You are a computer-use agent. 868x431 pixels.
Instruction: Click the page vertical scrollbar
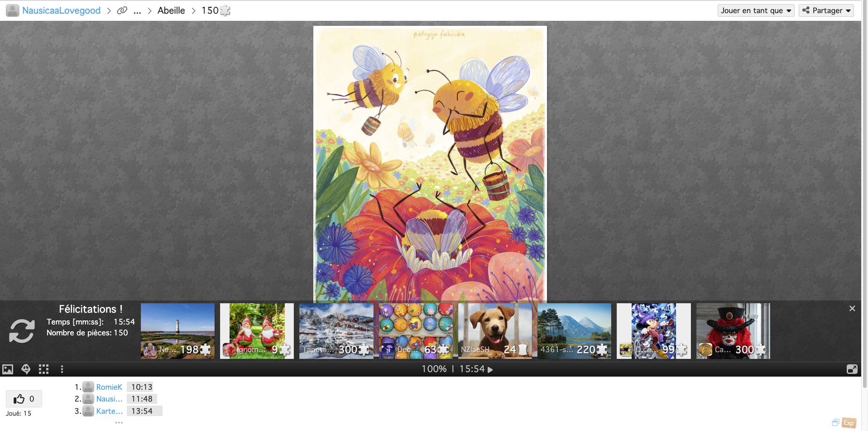864,195
